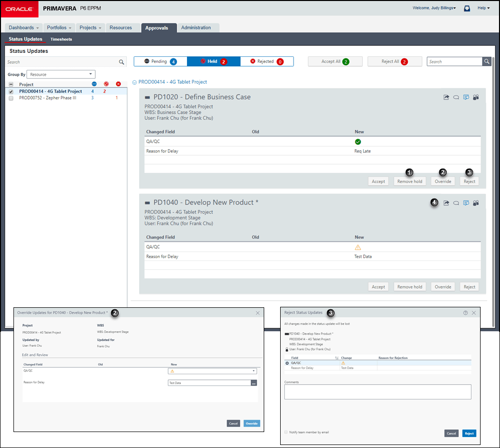Click the QA/QC warning triangle for PD1040
Screen dimensions: 500x448
coord(358,247)
